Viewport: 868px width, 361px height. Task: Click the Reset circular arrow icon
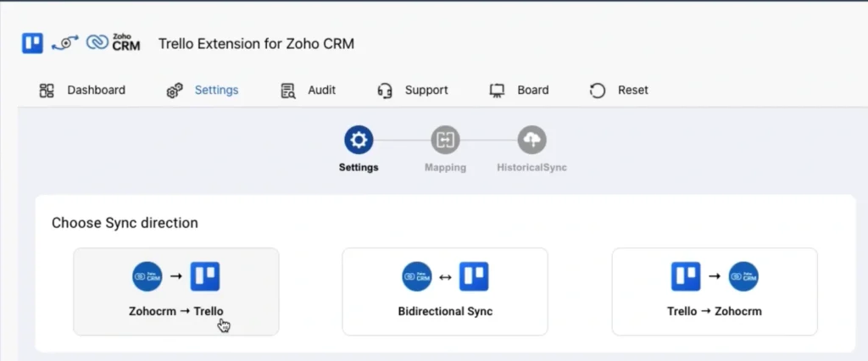[598, 90]
